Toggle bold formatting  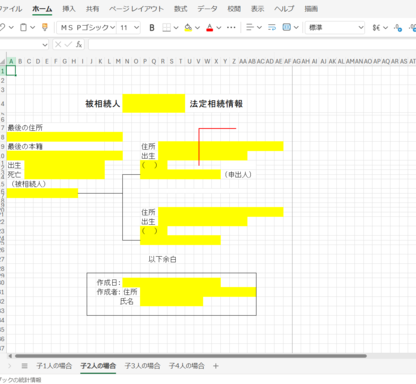[x=152, y=28]
